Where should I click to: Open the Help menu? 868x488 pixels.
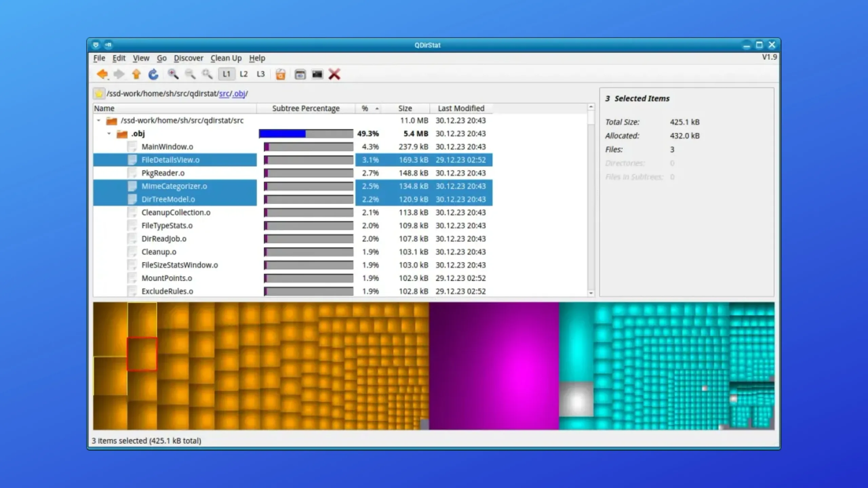coord(257,58)
